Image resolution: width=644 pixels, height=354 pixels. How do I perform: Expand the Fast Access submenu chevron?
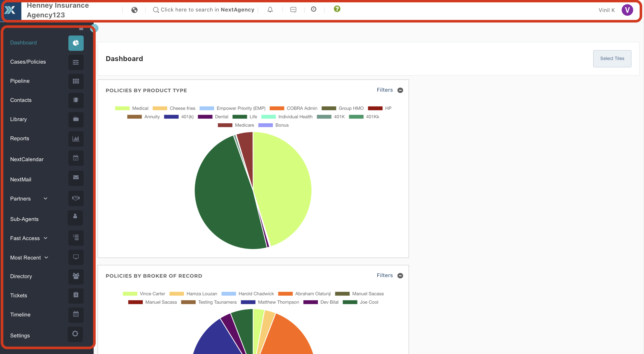pos(45,238)
